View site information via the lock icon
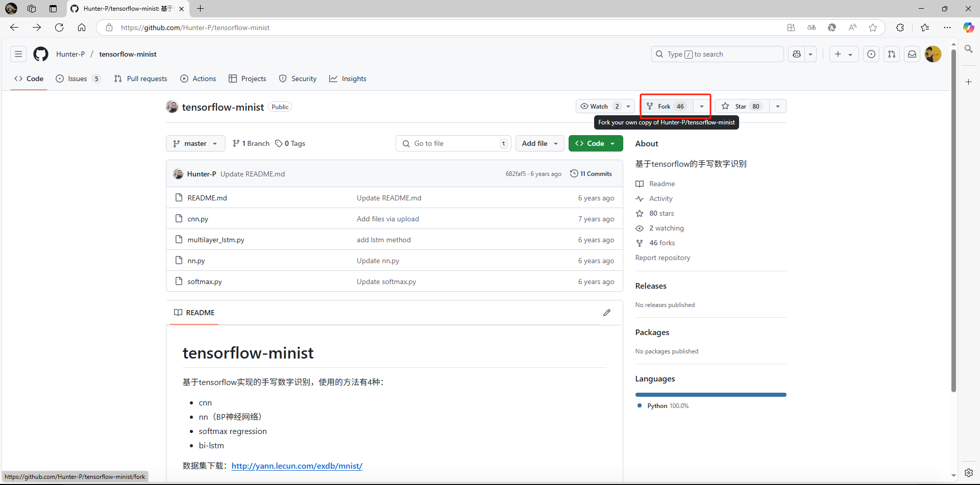Screen dimensions: 980x485 coord(109,28)
